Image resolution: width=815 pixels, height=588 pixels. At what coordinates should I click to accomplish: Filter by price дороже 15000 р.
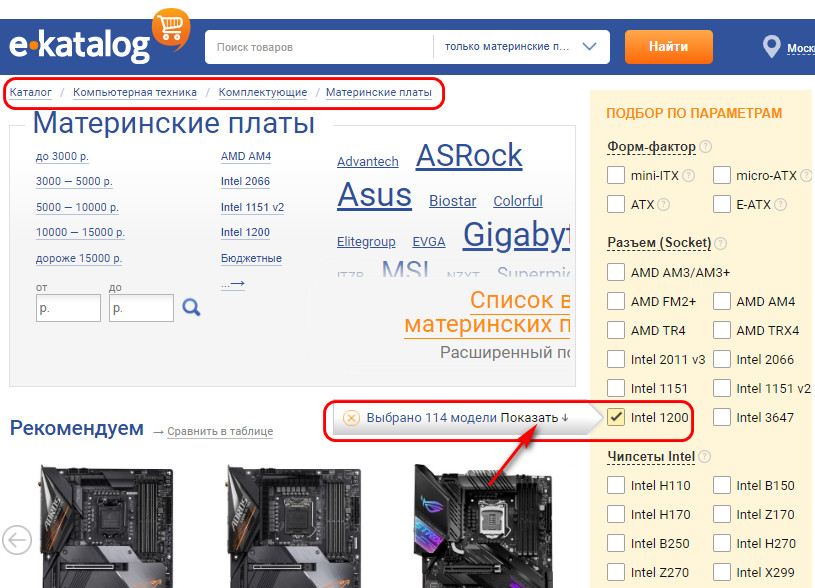[78, 258]
